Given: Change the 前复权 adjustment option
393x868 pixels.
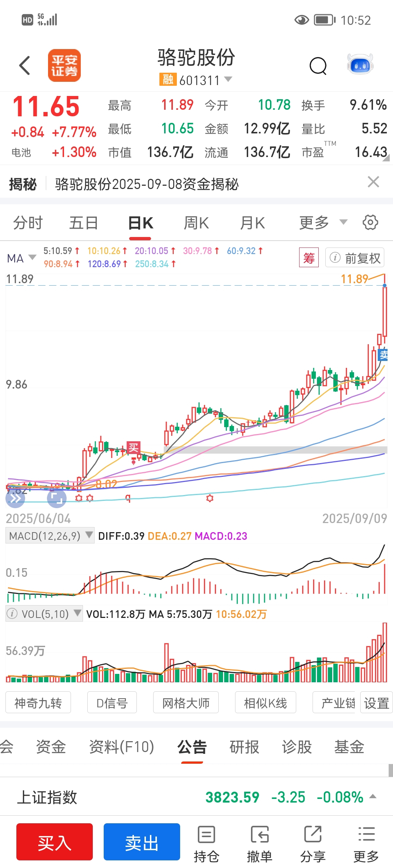Looking at the screenshot, I should pyautogui.click(x=355, y=258).
